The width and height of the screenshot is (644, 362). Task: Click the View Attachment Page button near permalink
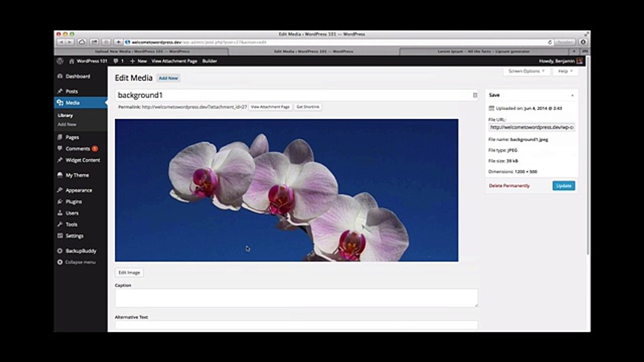(270, 107)
